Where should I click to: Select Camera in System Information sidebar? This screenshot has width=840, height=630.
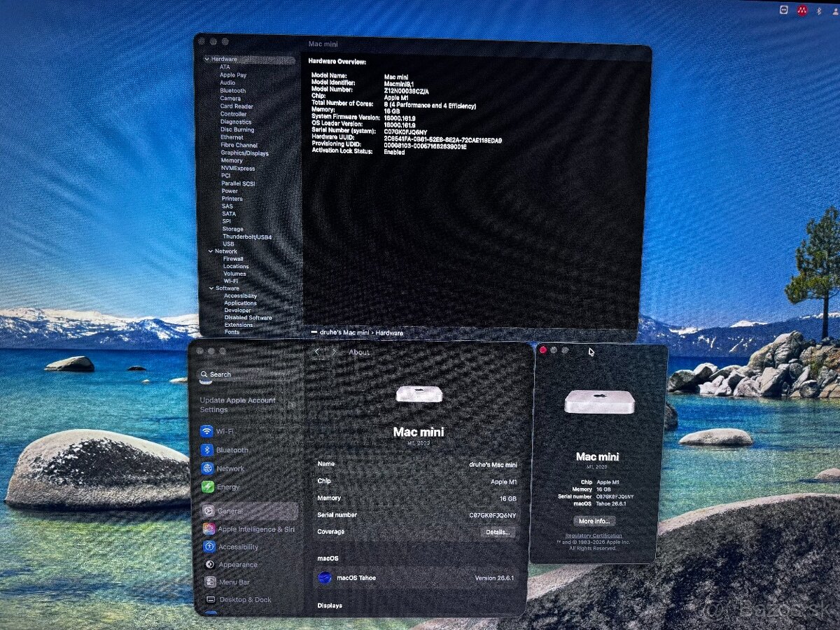point(230,99)
